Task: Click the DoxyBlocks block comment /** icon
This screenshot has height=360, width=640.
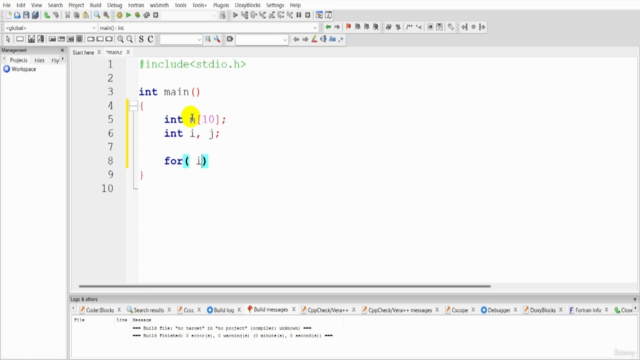Action: pos(409,27)
